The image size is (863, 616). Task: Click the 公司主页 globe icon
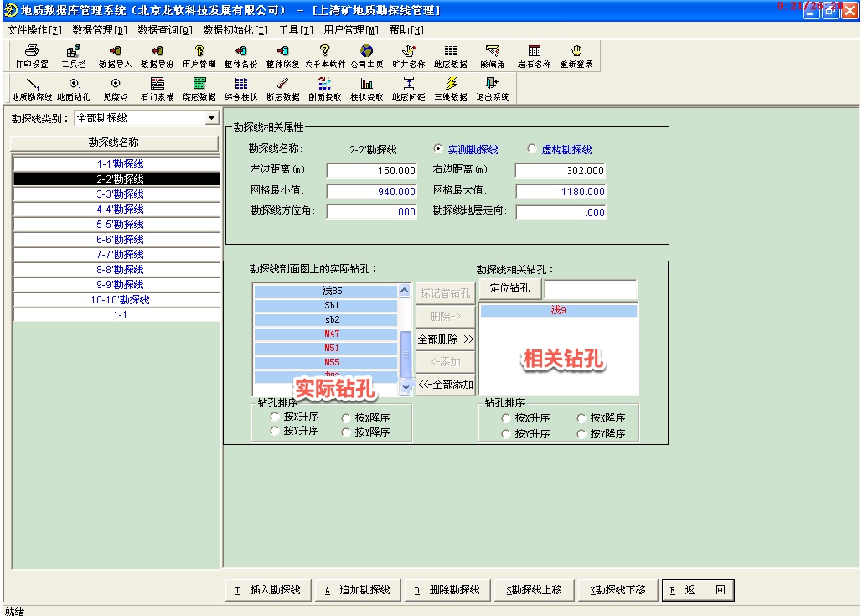366,55
